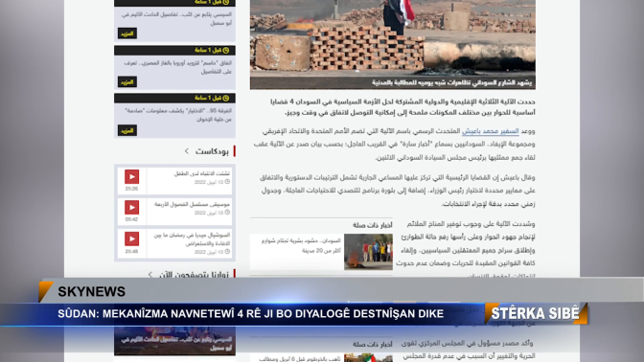644x362 pixels.
Task: Click the small clock icon beside the first podcast date
Action: tap(227, 181)
